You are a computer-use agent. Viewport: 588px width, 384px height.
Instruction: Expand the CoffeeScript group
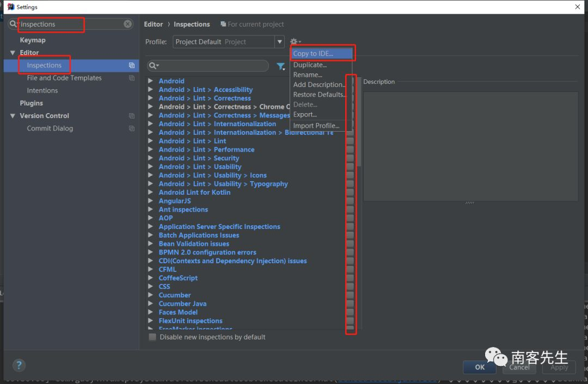click(x=150, y=277)
